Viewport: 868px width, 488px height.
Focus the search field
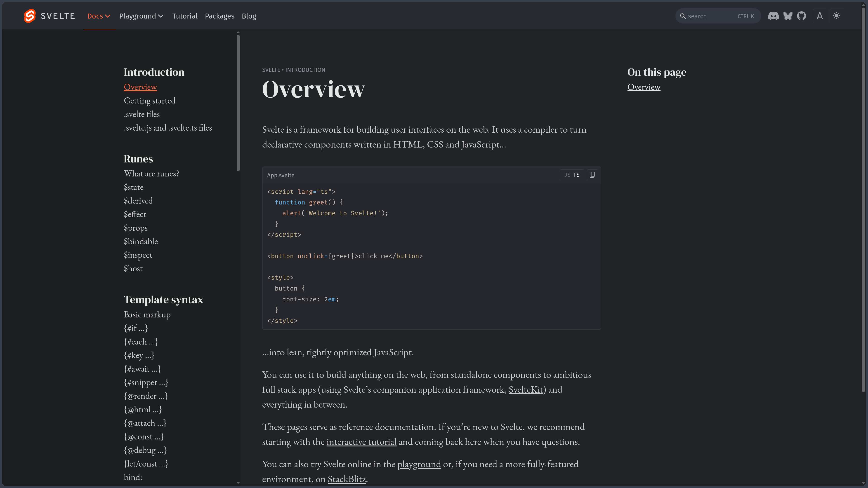[x=718, y=16]
